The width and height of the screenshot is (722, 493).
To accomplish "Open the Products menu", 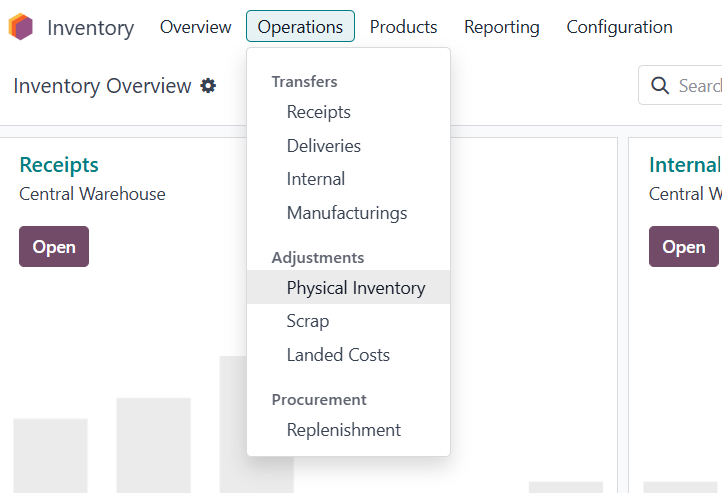I will coord(403,27).
